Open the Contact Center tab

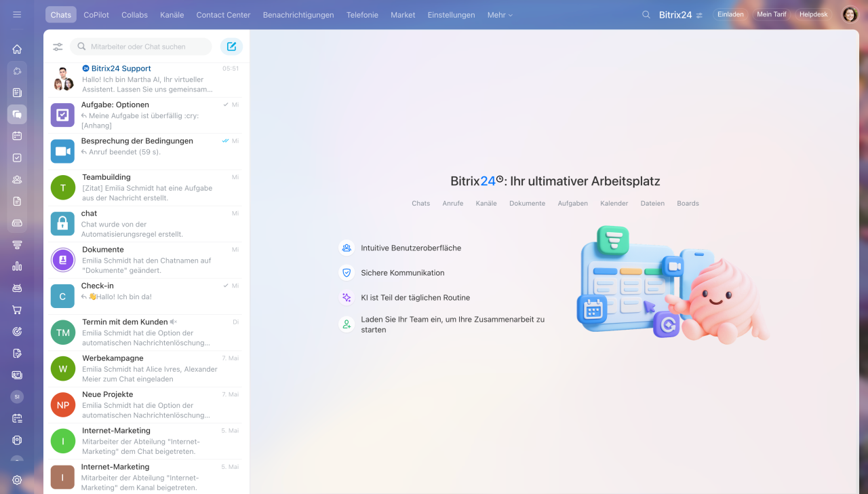(223, 15)
